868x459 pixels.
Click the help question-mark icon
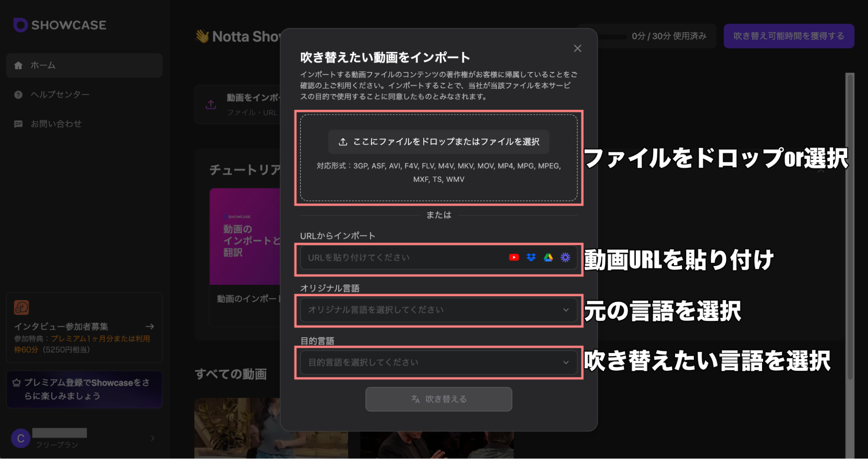coord(18,95)
